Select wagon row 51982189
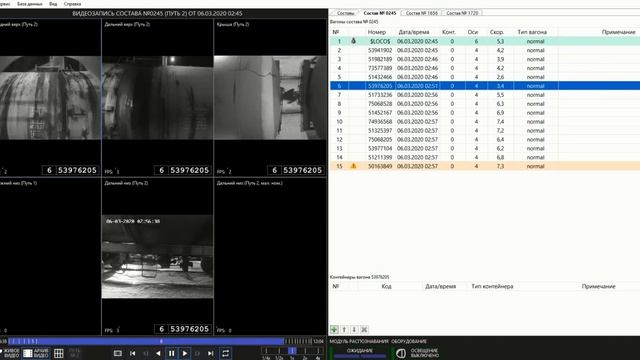Viewport: 640px width, 360px height. 485,59
